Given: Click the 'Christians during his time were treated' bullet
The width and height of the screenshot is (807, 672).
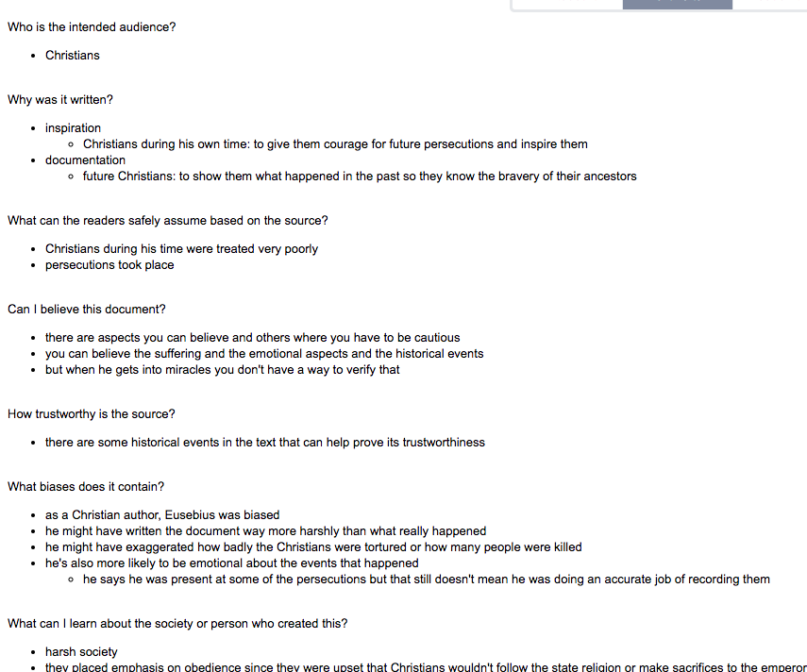Looking at the screenshot, I should click(x=181, y=249).
